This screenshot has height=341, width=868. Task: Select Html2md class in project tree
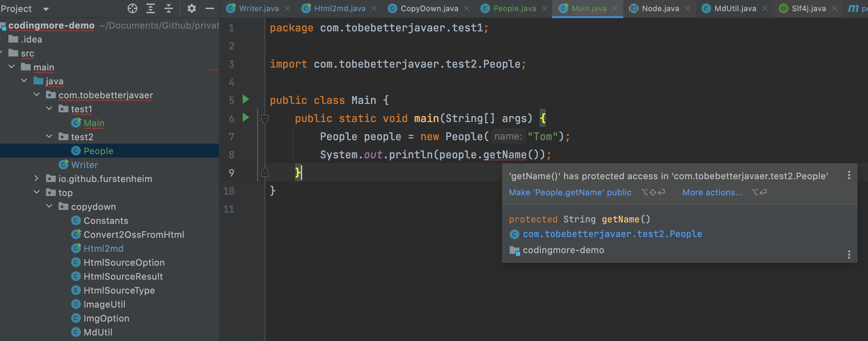[104, 249]
